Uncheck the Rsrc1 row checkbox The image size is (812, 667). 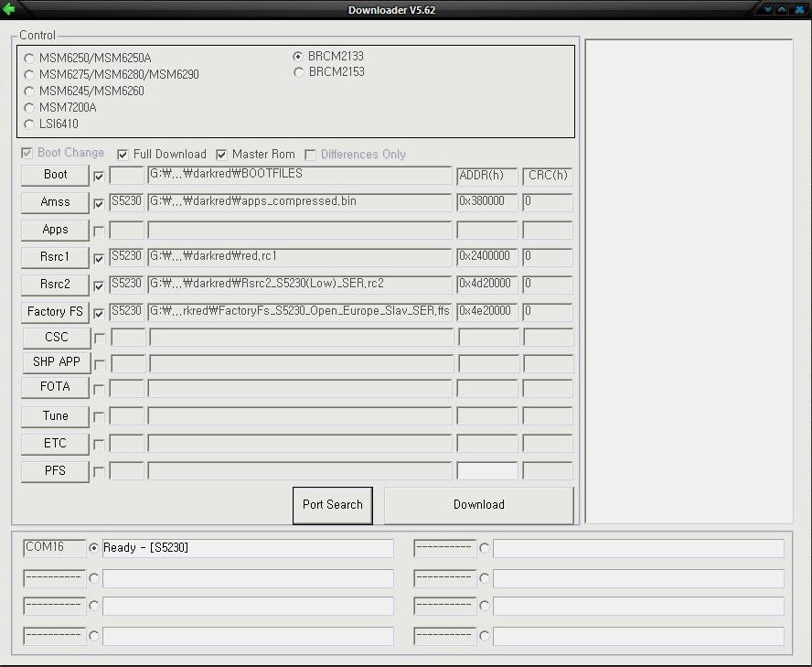(99, 259)
